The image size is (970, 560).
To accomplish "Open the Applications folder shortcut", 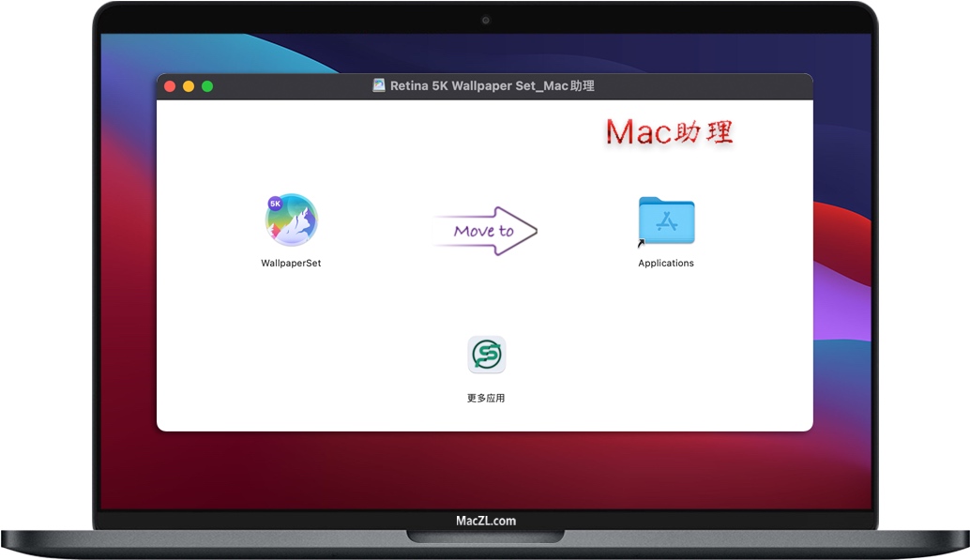I will 666,220.
